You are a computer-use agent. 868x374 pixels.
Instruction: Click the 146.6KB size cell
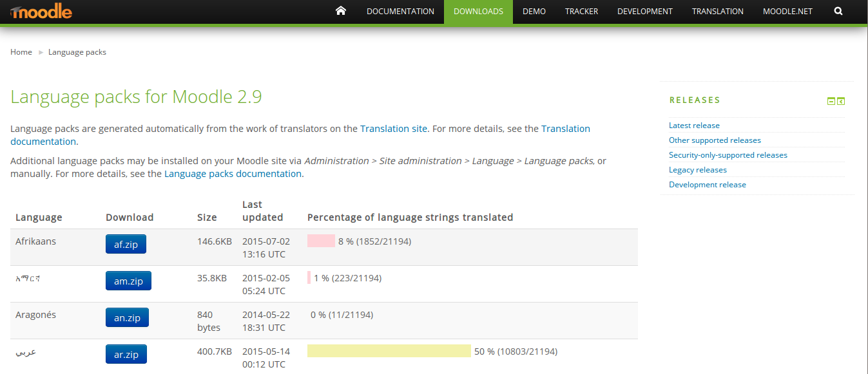pyautogui.click(x=215, y=241)
